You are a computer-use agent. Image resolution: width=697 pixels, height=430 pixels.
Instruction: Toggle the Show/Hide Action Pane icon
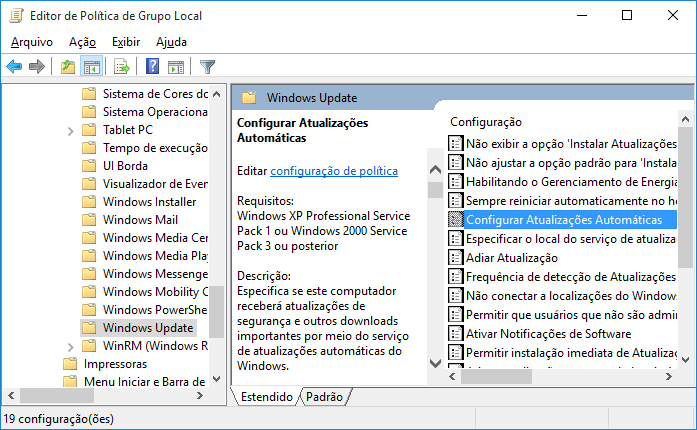click(x=176, y=67)
